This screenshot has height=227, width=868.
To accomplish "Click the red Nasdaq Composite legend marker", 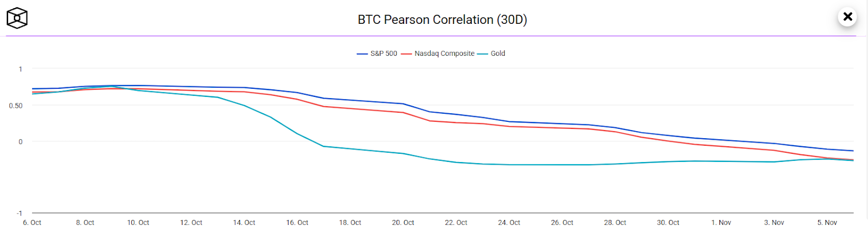I will click(406, 54).
